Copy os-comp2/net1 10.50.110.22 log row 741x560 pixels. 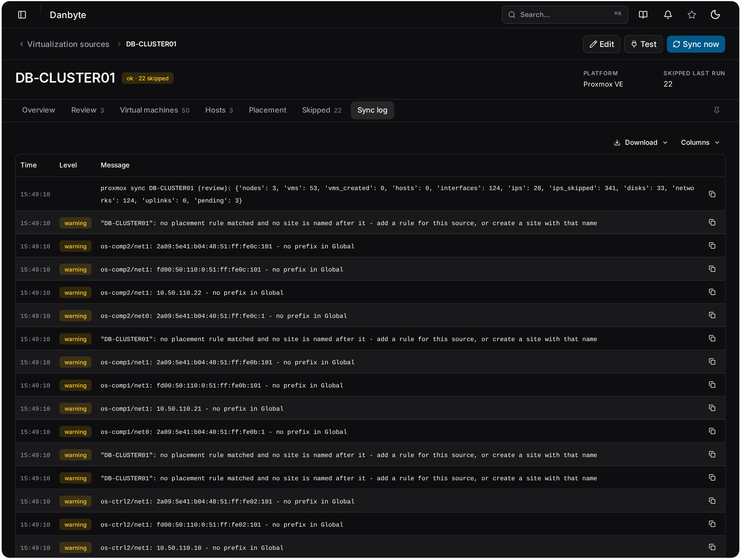712,292
